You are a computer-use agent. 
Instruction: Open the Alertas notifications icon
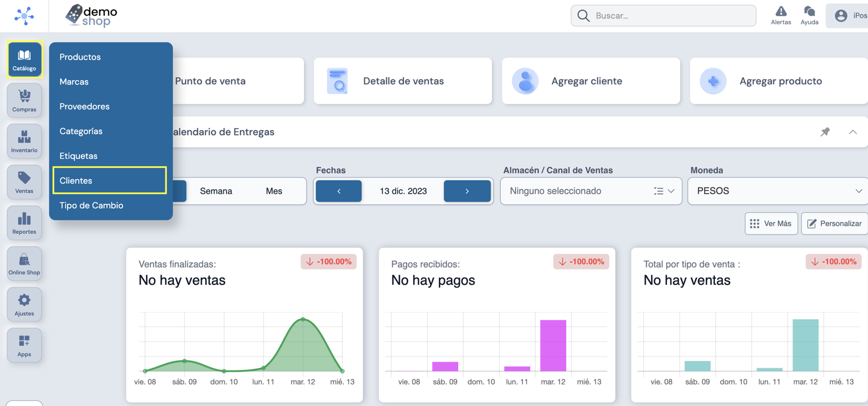pos(781,16)
